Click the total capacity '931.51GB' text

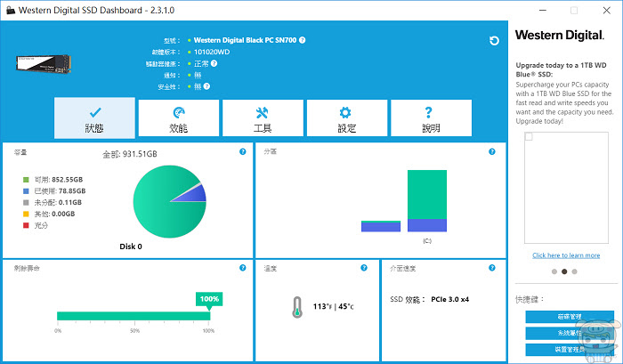tap(140, 154)
